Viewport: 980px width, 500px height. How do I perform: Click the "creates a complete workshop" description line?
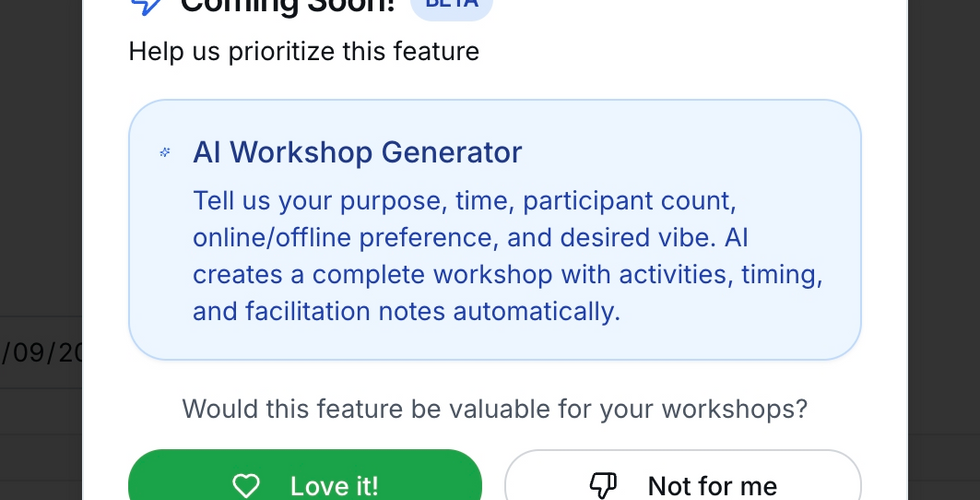507,275
